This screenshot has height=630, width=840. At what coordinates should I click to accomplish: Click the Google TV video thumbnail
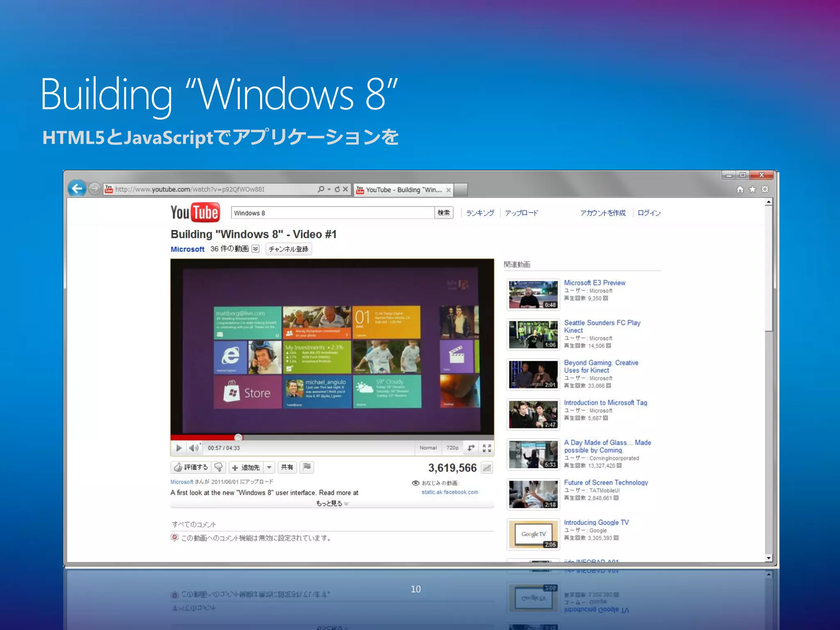click(533, 534)
